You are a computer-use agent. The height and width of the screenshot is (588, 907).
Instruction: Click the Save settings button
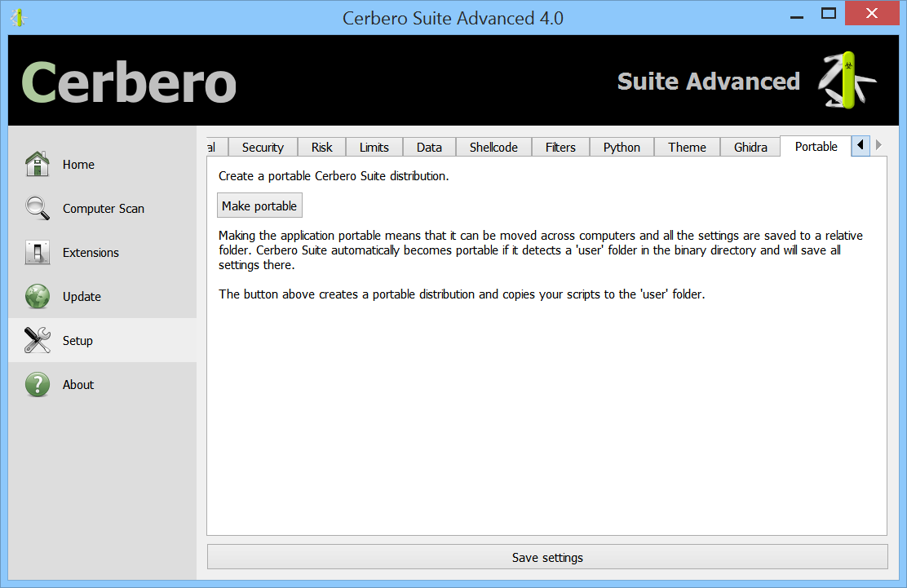click(547, 557)
